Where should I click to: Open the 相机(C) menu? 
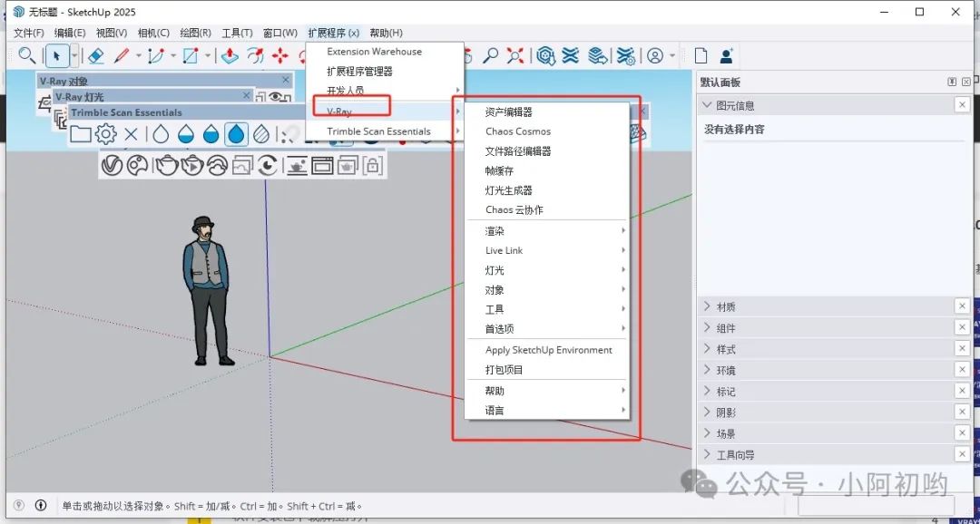(x=153, y=33)
